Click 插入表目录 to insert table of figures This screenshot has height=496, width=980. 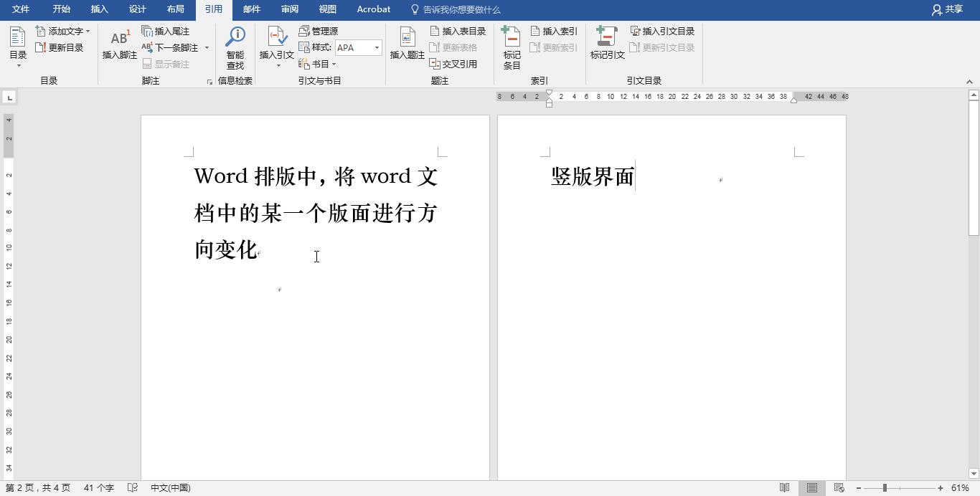coord(458,30)
